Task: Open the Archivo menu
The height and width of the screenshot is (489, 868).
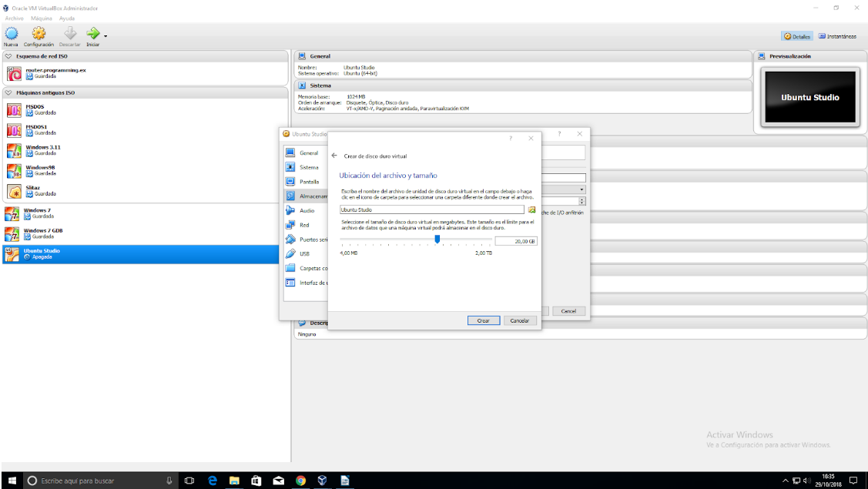Action: coord(15,17)
